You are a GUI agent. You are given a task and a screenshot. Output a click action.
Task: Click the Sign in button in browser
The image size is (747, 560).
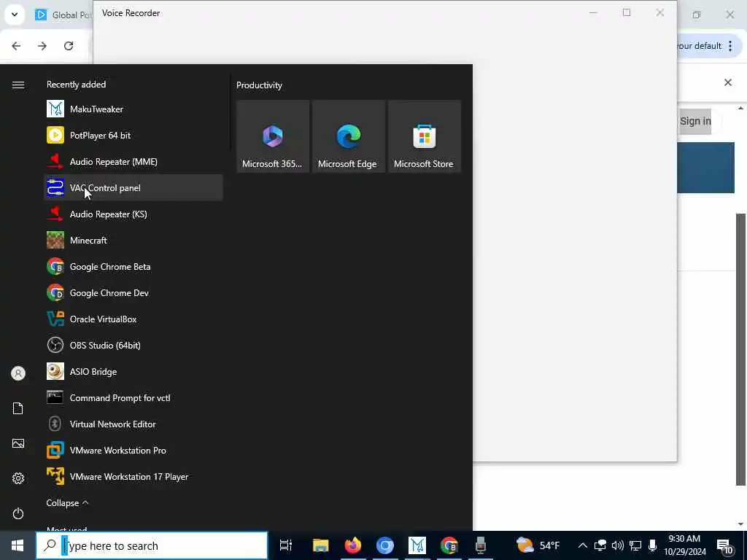[x=694, y=121]
